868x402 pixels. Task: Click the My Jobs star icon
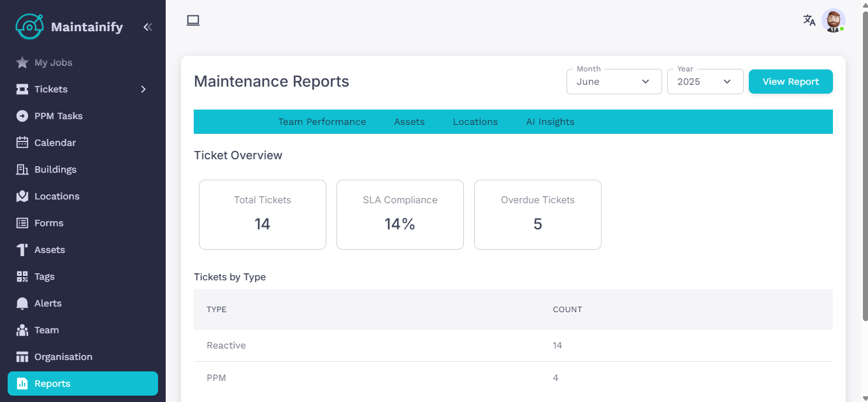[x=22, y=62]
